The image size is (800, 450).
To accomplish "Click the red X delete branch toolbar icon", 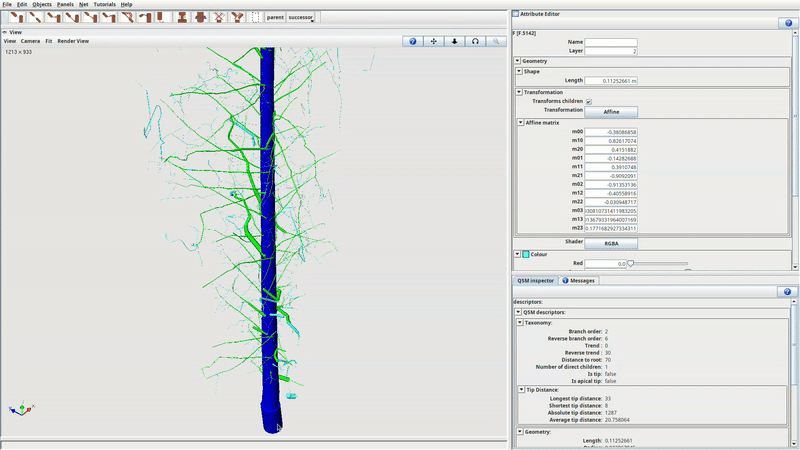I will click(218, 17).
